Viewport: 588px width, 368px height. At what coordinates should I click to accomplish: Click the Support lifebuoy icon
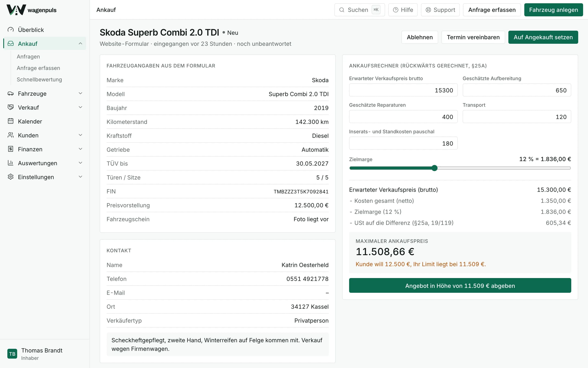pos(428,10)
